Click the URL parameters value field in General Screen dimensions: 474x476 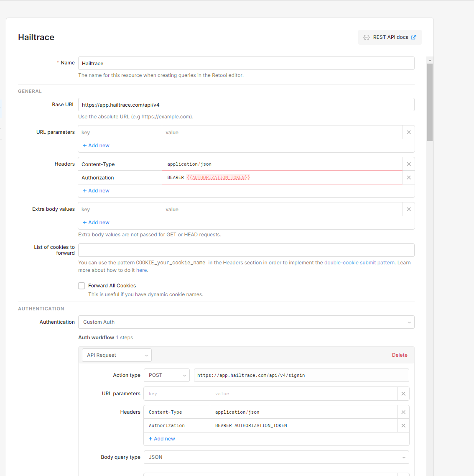282,132
